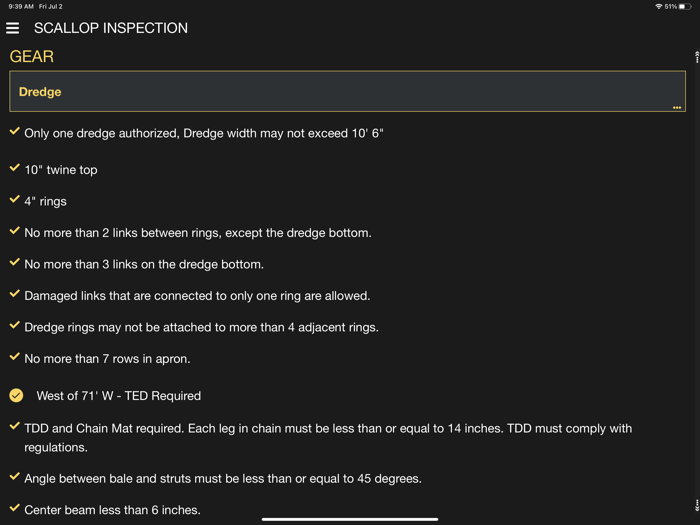Viewport: 700px width, 525px height.
Task: Tap "No more than 3 links on dredge bottom" text
Action: click(x=144, y=265)
